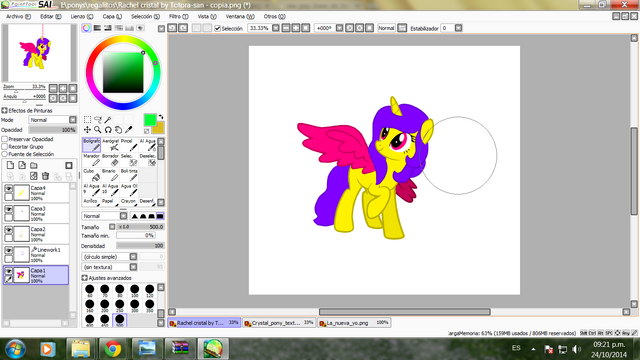Select the 120 brush size preset
This screenshot has width=640, height=360.
(150, 291)
